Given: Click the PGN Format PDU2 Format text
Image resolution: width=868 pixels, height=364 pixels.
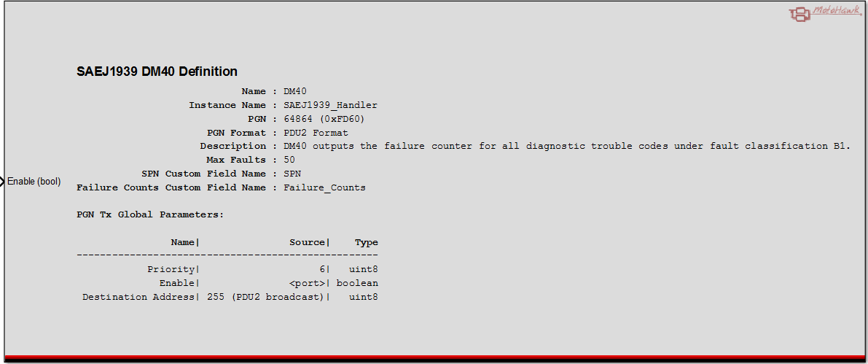Looking at the screenshot, I should click(x=316, y=133).
